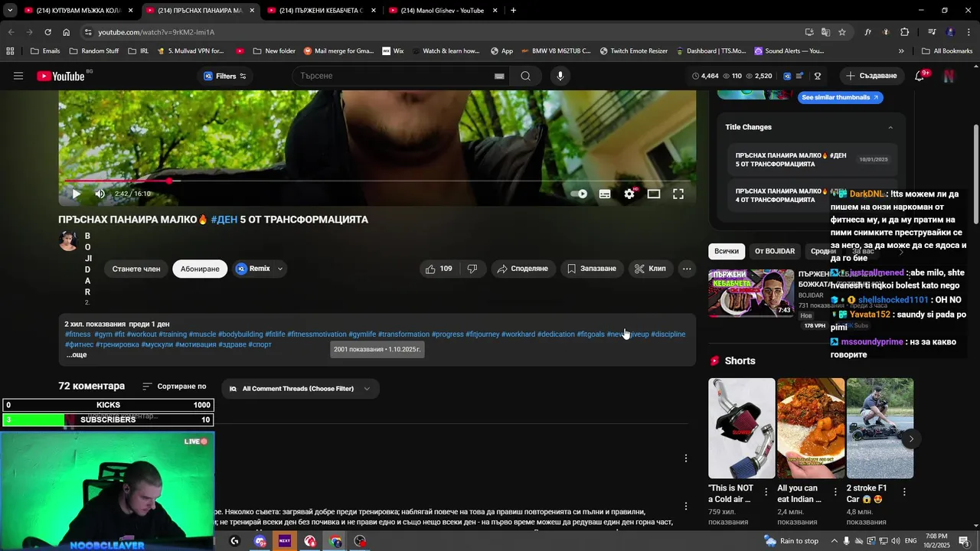The image size is (980, 551).
Task: Open All Bookmarks folder
Action: point(947,51)
